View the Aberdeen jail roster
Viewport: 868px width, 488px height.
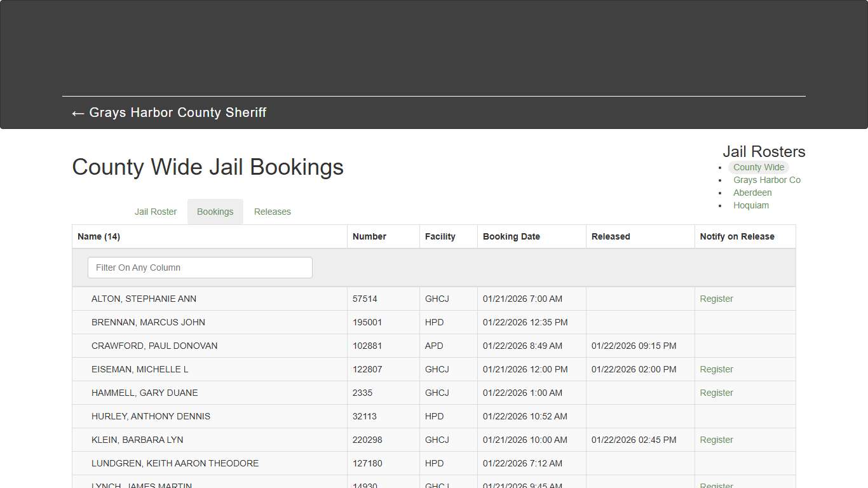[x=752, y=193]
